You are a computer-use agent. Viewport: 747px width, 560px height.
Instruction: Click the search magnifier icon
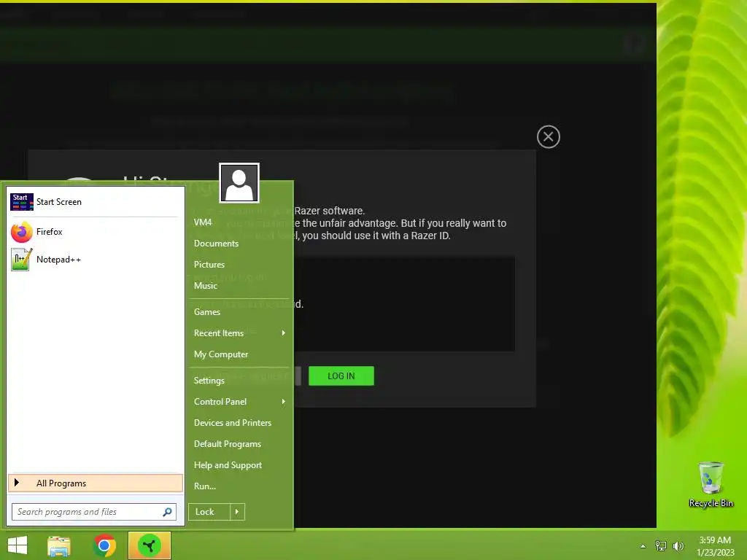167,512
